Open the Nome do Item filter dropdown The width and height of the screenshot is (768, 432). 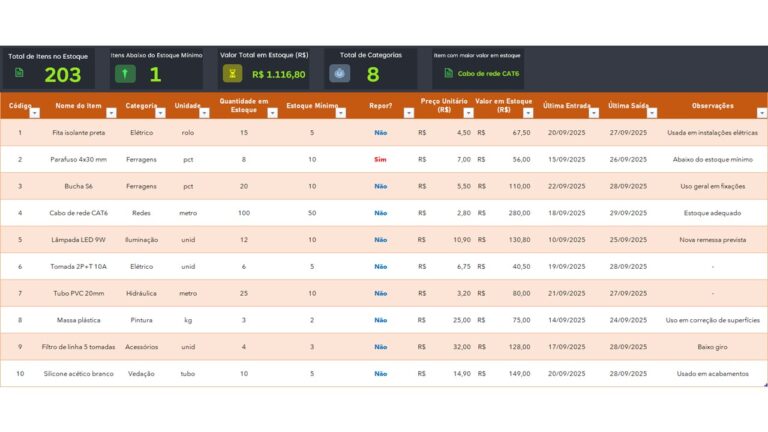(x=111, y=113)
